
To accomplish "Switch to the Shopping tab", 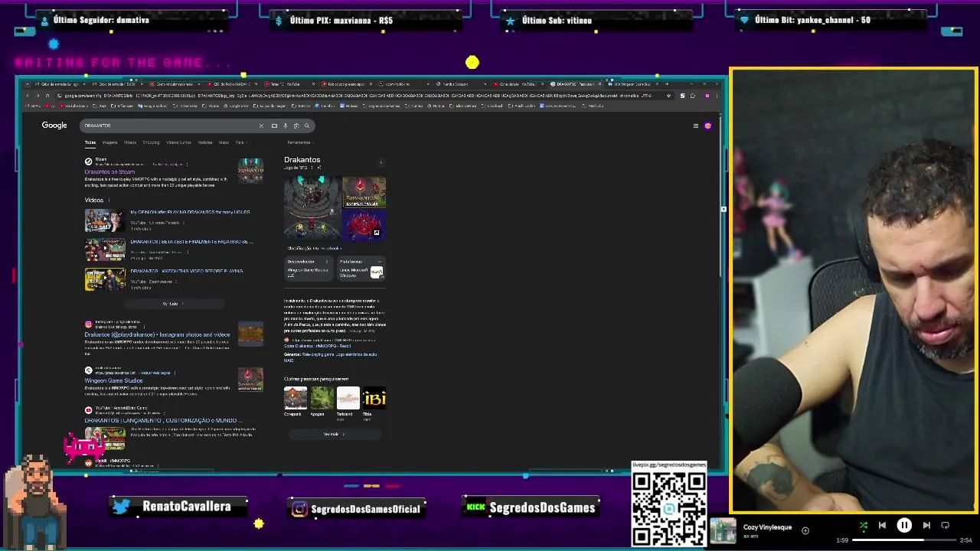I will point(151,142).
